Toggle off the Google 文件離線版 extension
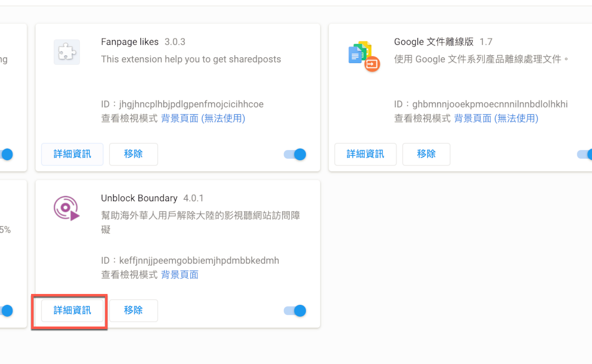The width and height of the screenshot is (592, 364). point(585,154)
